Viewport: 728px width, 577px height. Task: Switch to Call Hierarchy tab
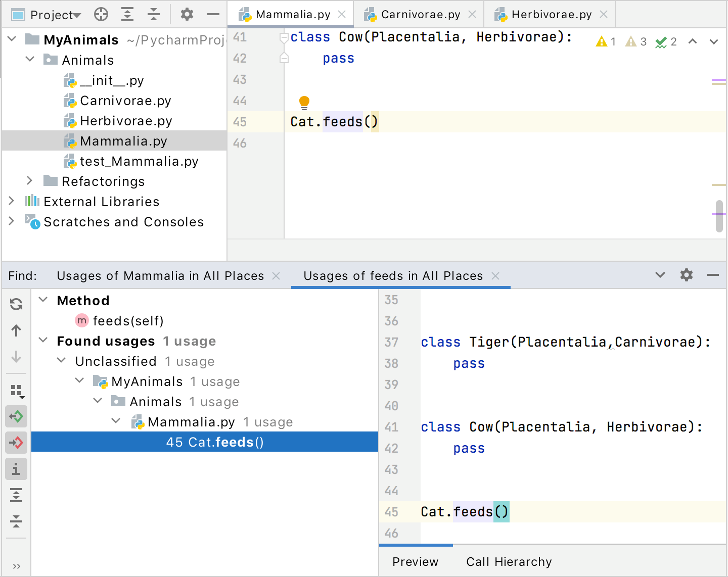pos(509,562)
